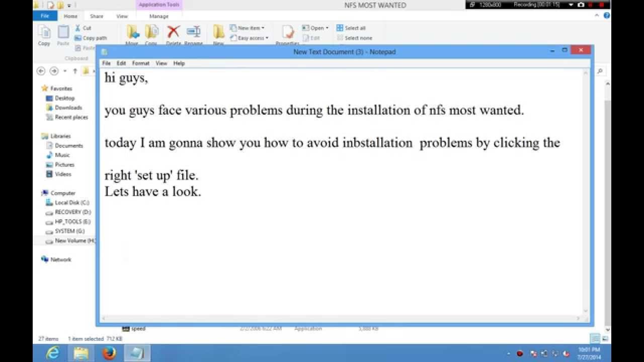644x362 pixels.
Task: Open SYSTEM (G:) drive
Action: point(65,231)
